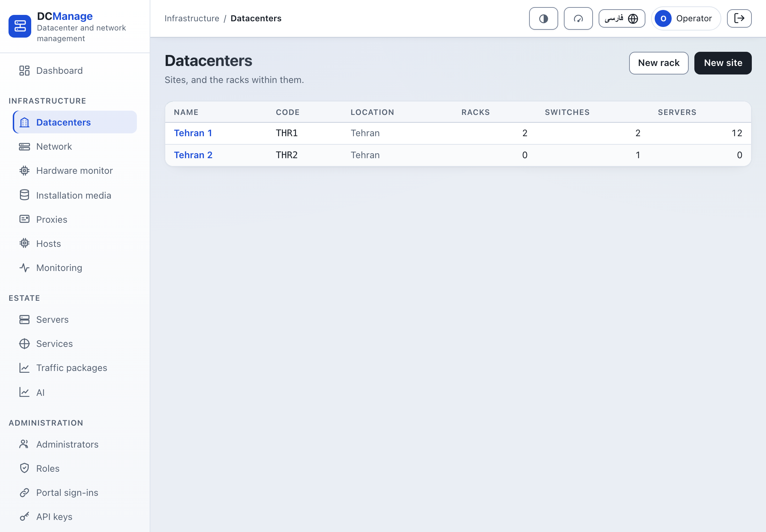The image size is (766, 532).
Task: Click the Hosts chip icon
Action: click(x=24, y=243)
